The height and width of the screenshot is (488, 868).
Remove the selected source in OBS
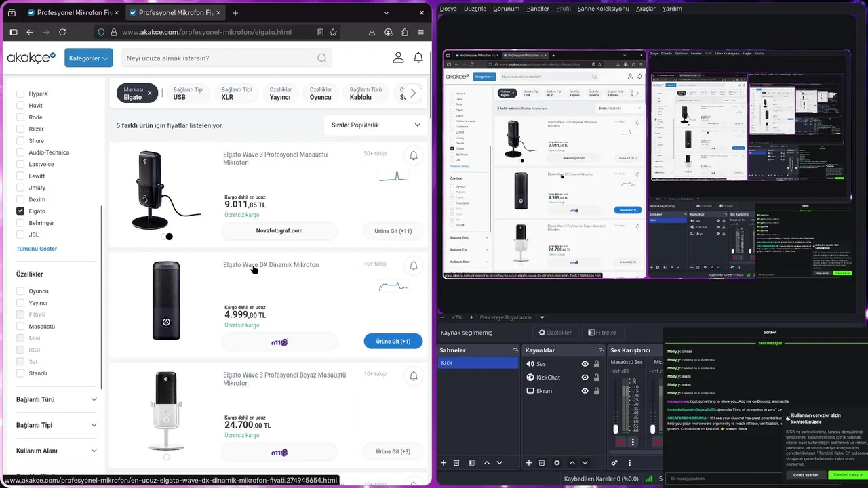542,463
